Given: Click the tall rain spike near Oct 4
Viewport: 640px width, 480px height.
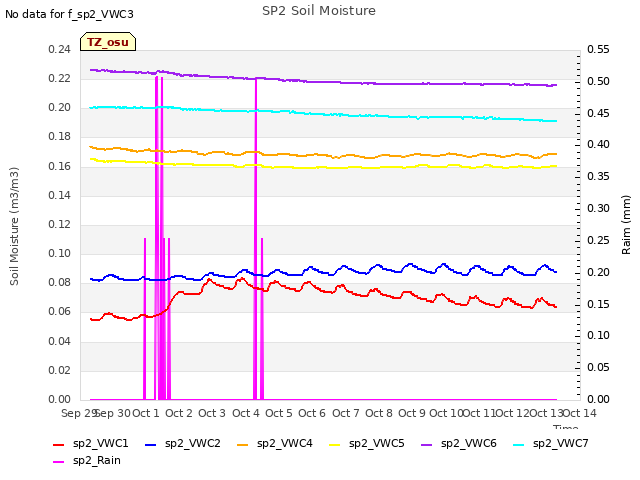Looking at the screenshot, I should (256, 239).
